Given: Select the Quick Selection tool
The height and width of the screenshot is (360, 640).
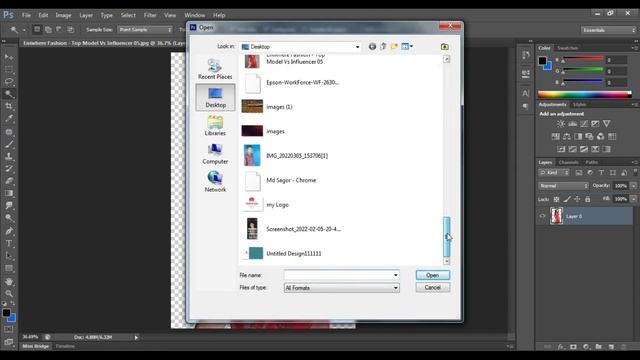Looking at the screenshot, I should (9, 94).
